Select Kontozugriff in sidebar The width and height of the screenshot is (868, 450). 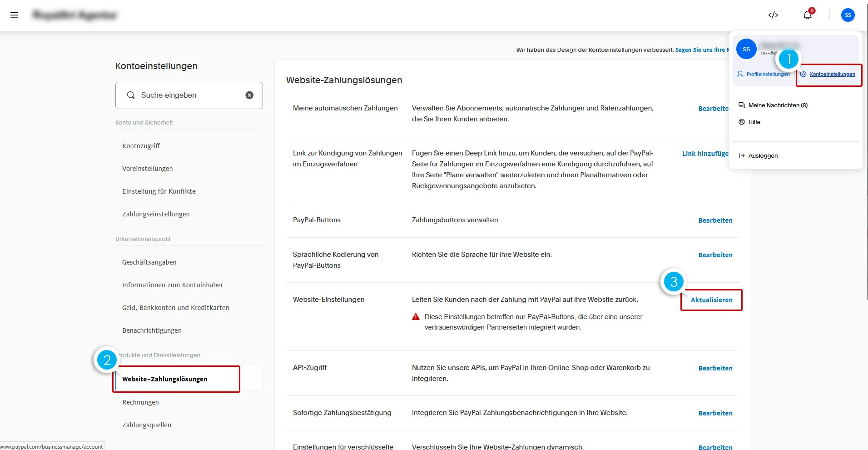[x=141, y=146]
